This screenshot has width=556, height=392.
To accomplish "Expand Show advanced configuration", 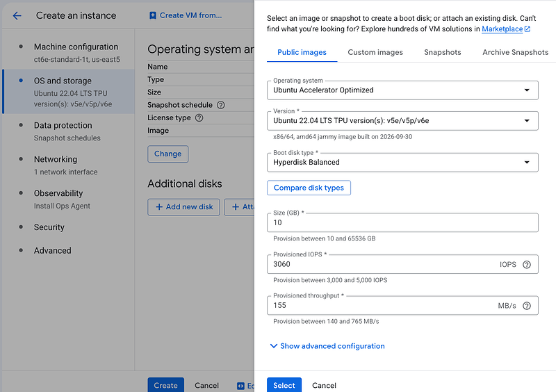I will coord(327,346).
